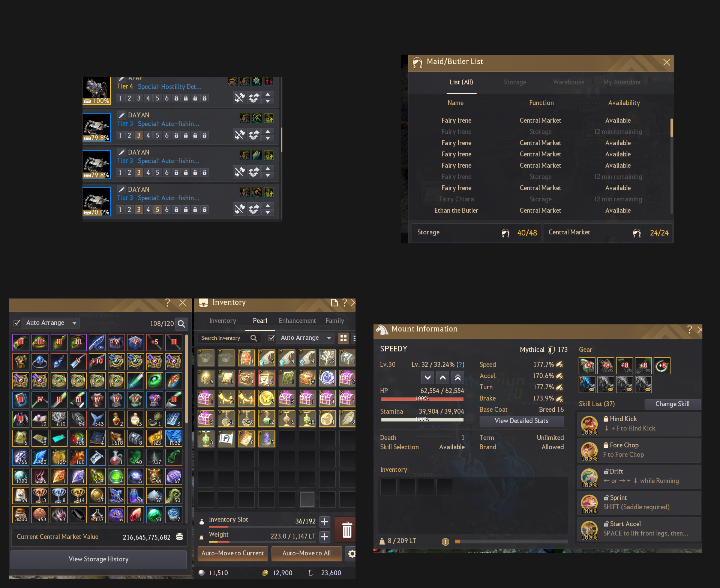The image size is (720, 588).
Task: Click Auto-Move to Current button
Action: click(x=232, y=553)
